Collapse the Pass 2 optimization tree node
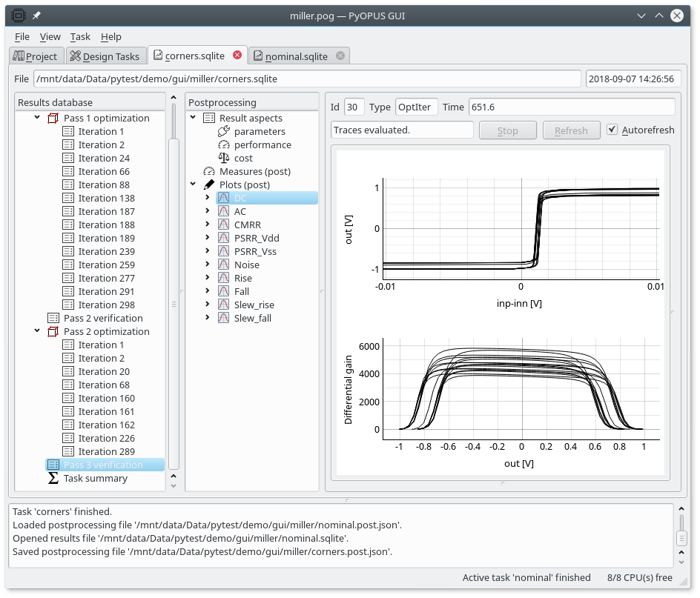The height and width of the screenshot is (598, 700). [x=37, y=331]
